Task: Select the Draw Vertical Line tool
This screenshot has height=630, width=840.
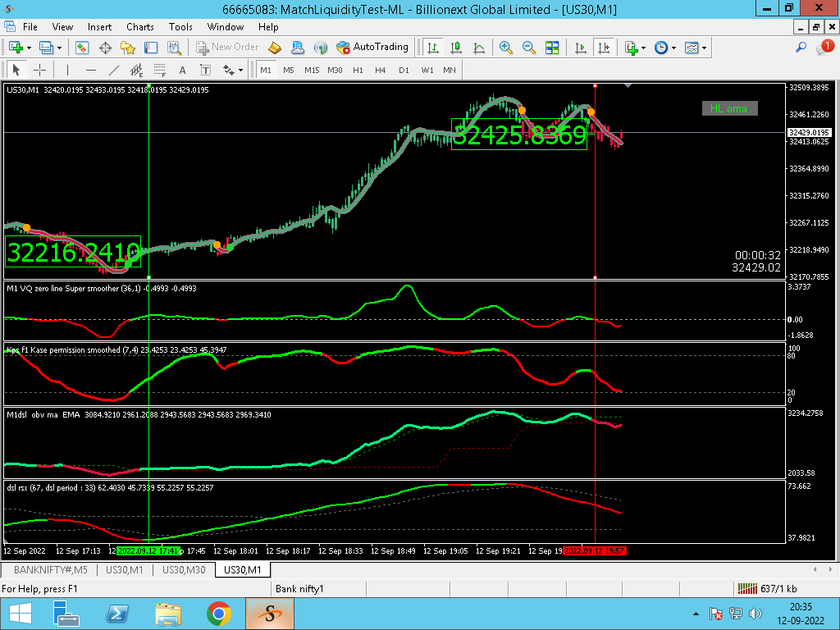Action: click(67, 70)
